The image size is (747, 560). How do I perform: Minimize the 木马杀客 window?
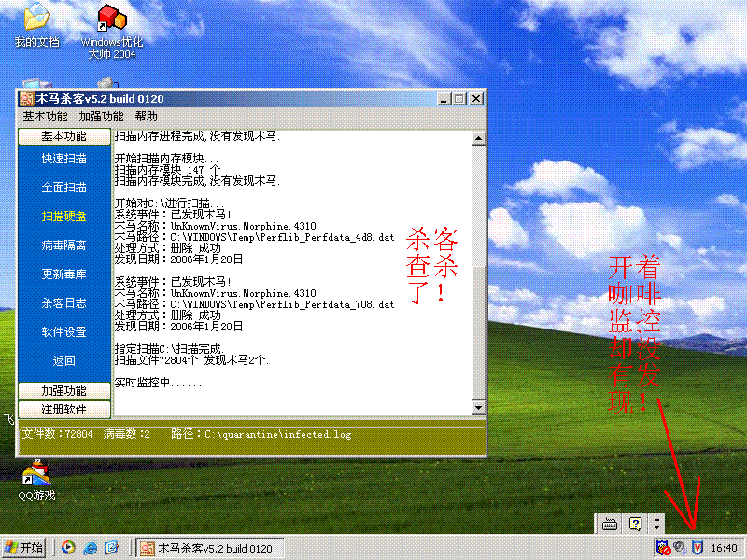(444, 99)
